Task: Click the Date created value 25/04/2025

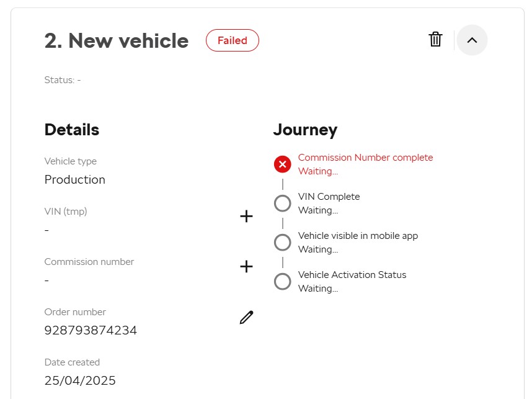Action: click(x=80, y=380)
